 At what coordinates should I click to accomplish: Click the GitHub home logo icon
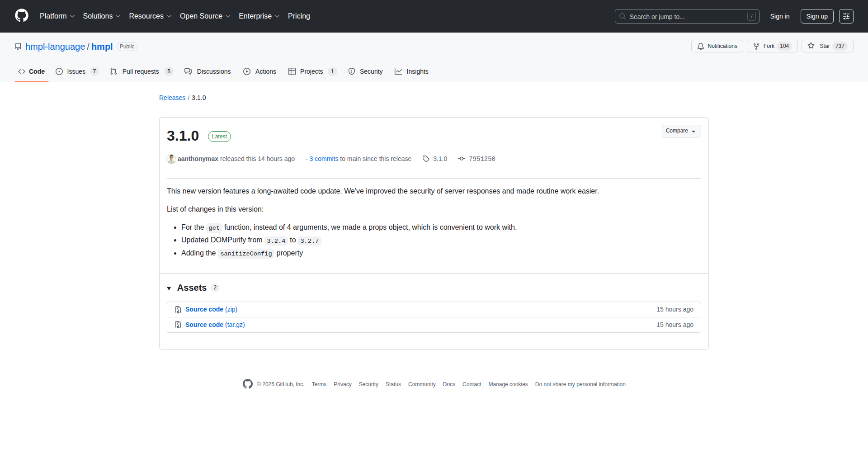tap(21, 16)
